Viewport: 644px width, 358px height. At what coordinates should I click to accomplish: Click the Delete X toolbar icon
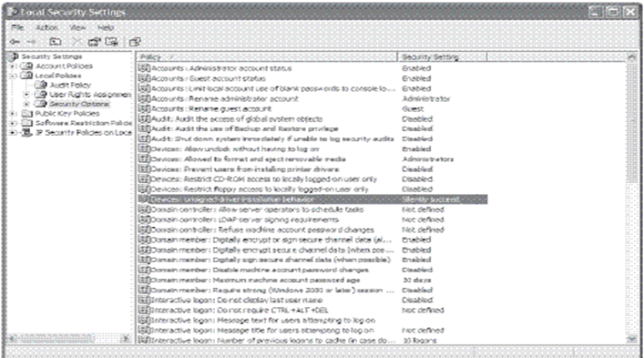pos(76,42)
